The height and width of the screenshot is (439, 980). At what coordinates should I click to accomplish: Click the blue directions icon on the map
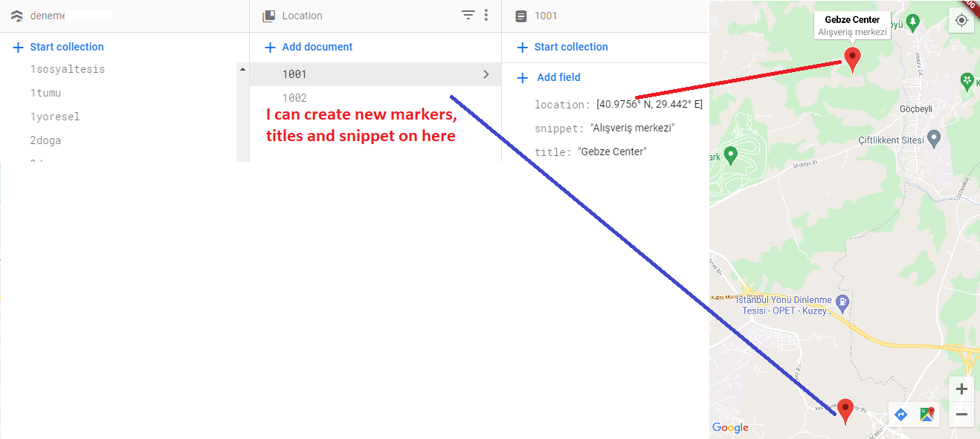(900, 414)
